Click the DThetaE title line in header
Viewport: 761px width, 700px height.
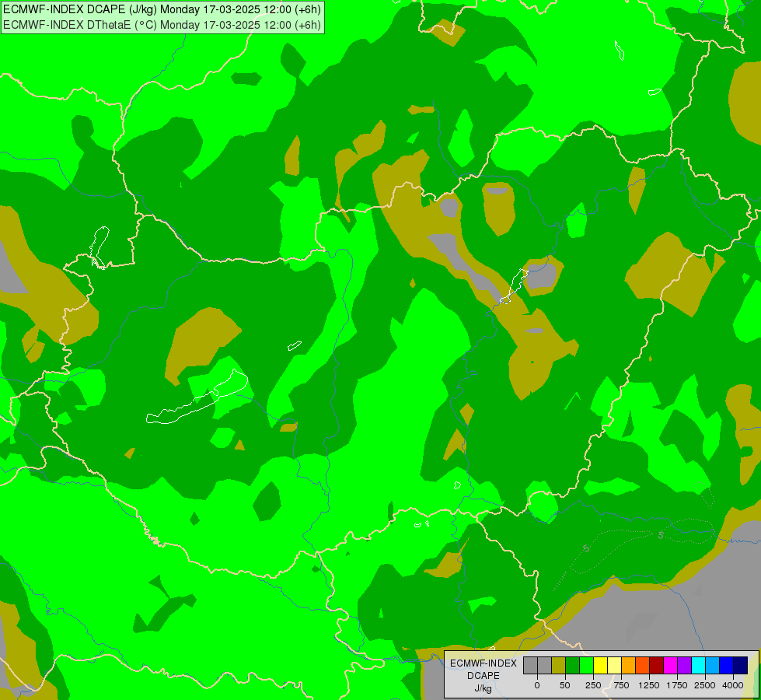162,25
